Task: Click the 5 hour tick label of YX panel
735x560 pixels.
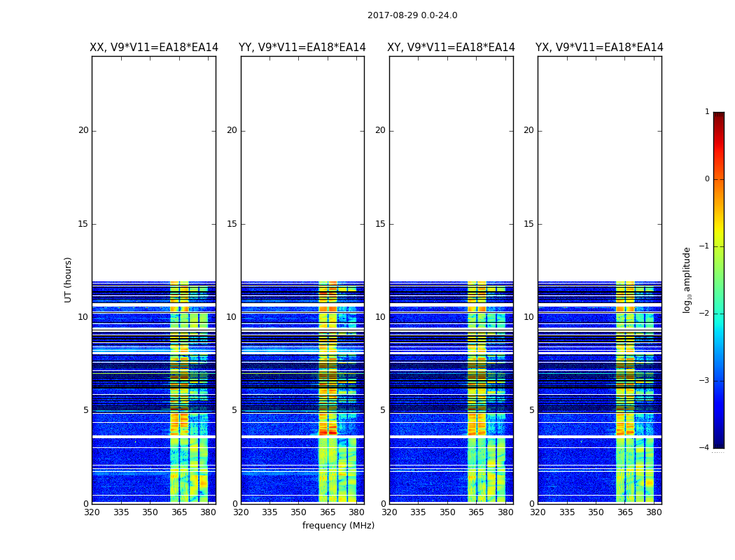Action: [x=531, y=410]
